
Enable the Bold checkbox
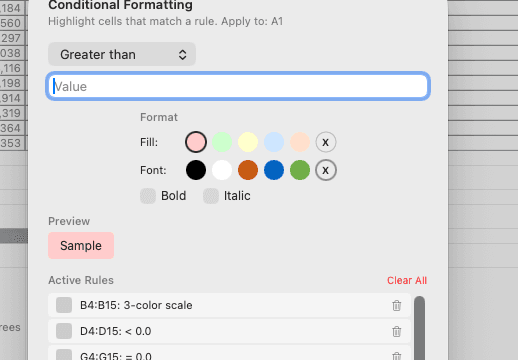pyautogui.click(x=148, y=196)
